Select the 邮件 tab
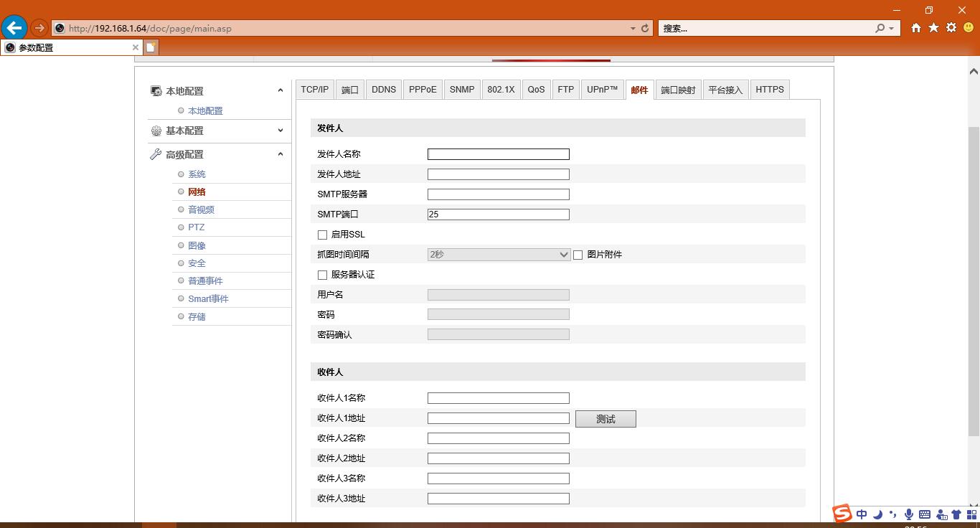This screenshot has width=980, height=528. 639,90
